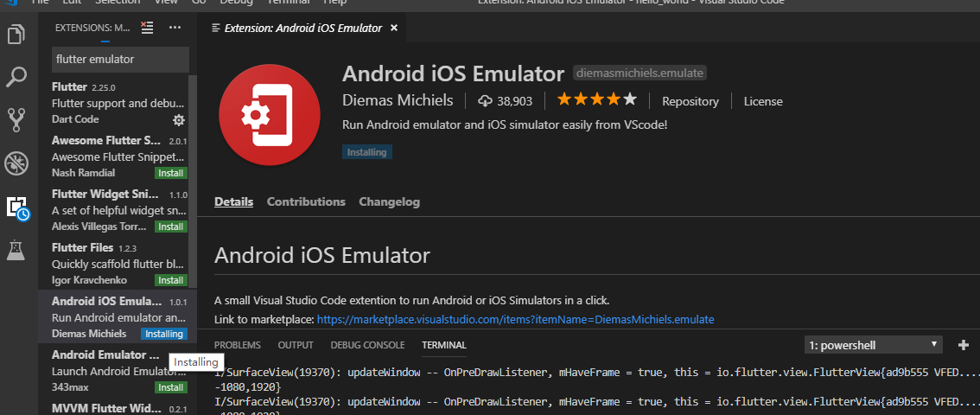
Task: Switch to the Details tab
Action: [x=233, y=201]
